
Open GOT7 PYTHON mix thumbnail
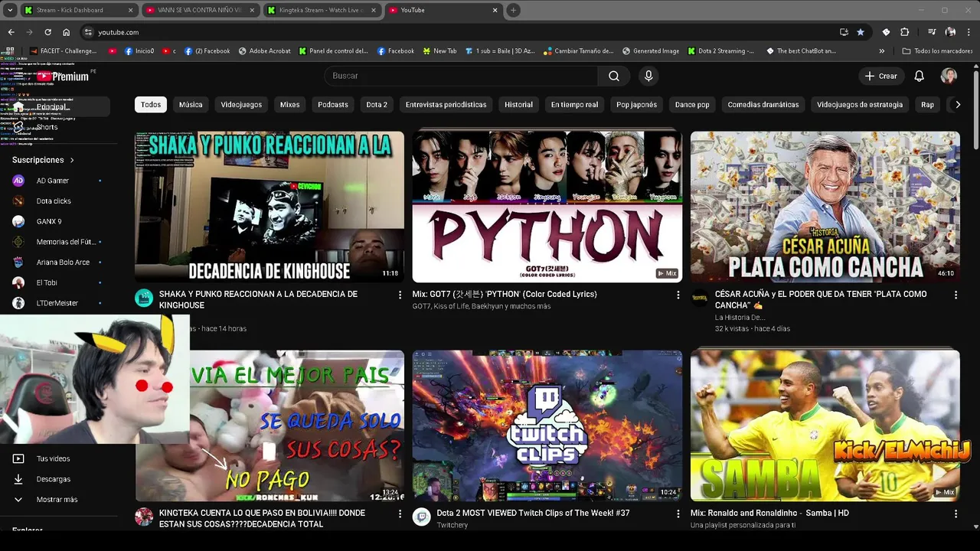(547, 207)
